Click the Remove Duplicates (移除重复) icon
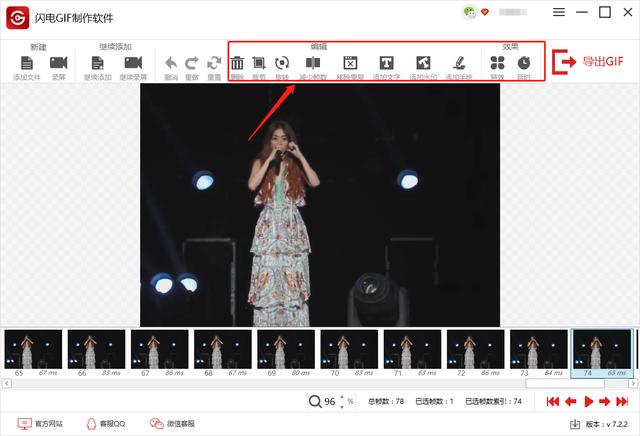 point(350,63)
